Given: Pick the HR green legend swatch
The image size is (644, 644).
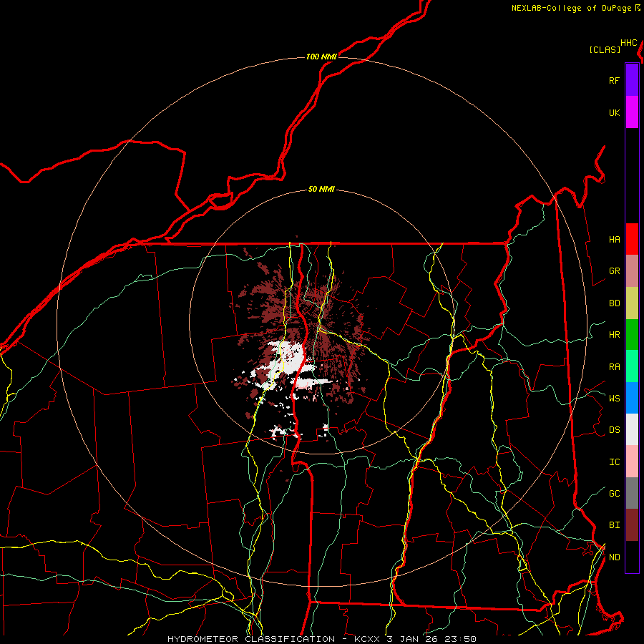Looking at the screenshot, I should (632, 334).
